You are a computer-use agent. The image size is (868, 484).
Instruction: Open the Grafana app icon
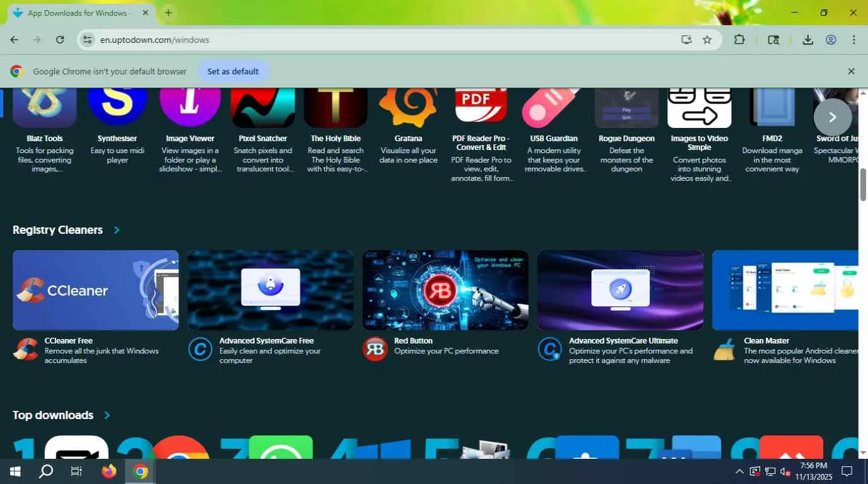408,108
